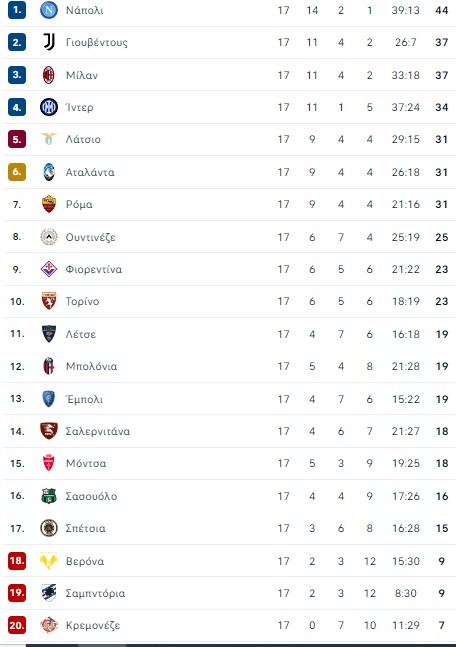The width and height of the screenshot is (456, 647).
Task: Open the Σαλερνιτάνα team link
Action: (x=98, y=431)
